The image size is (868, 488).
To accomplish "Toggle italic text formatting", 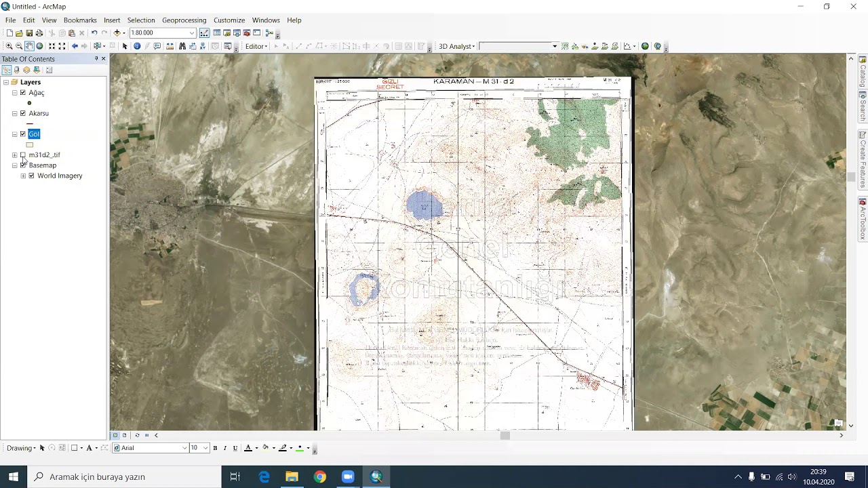I will (225, 448).
